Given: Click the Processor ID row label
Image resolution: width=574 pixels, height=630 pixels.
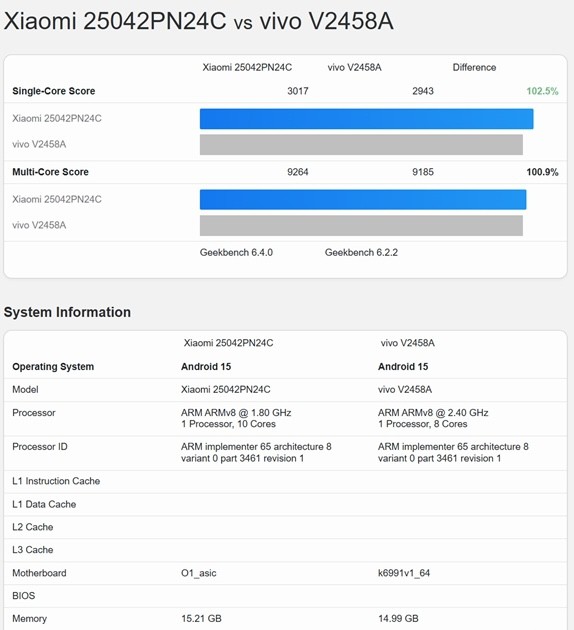Looking at the screenshot, I should [x=40, y=447].
